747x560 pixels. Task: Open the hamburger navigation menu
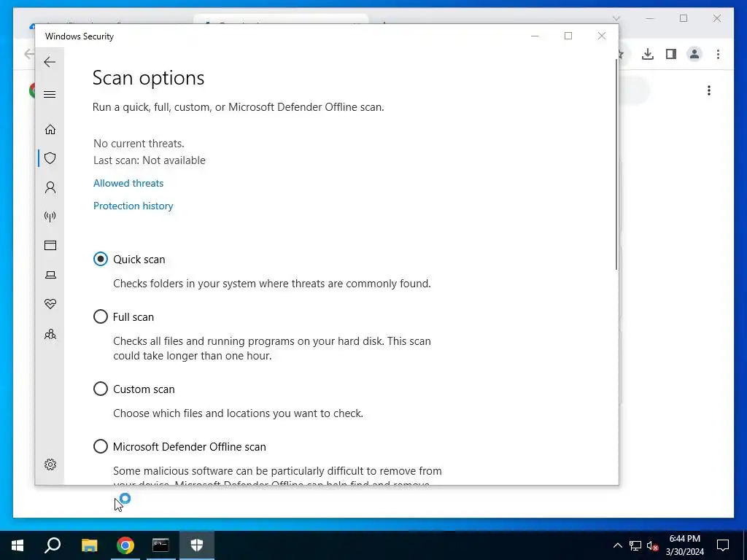click(x=50, y=94)
